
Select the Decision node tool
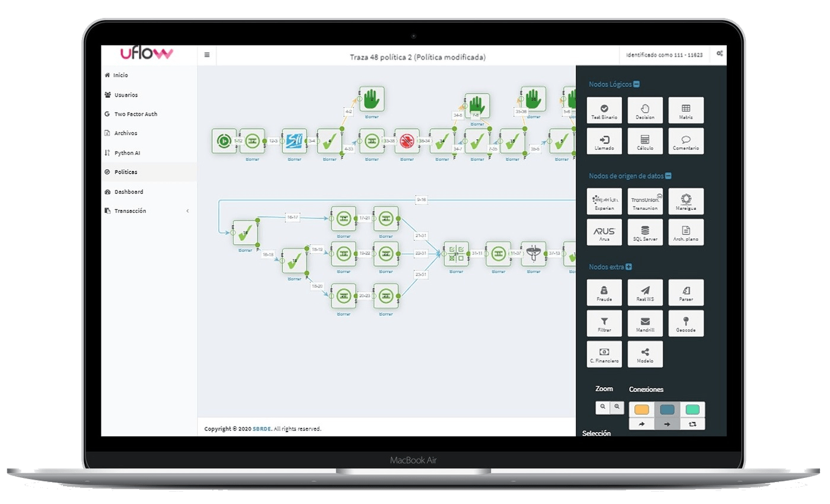645,110
